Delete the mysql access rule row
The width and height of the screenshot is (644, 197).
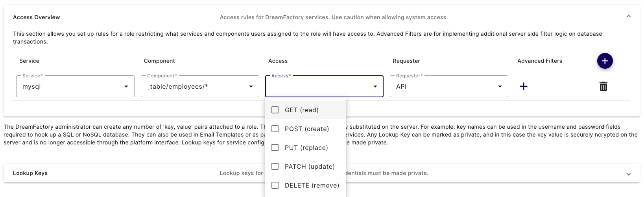click(x=603, y=86)
